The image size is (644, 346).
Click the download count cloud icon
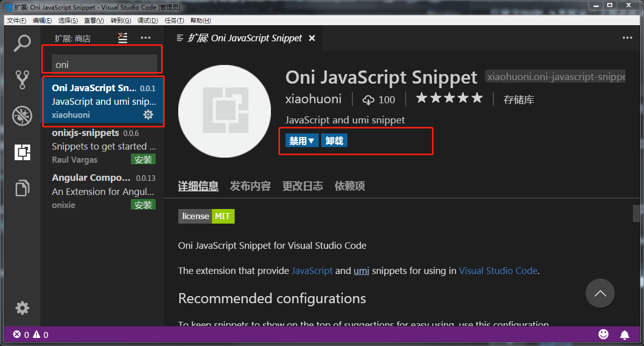point(369,100)
